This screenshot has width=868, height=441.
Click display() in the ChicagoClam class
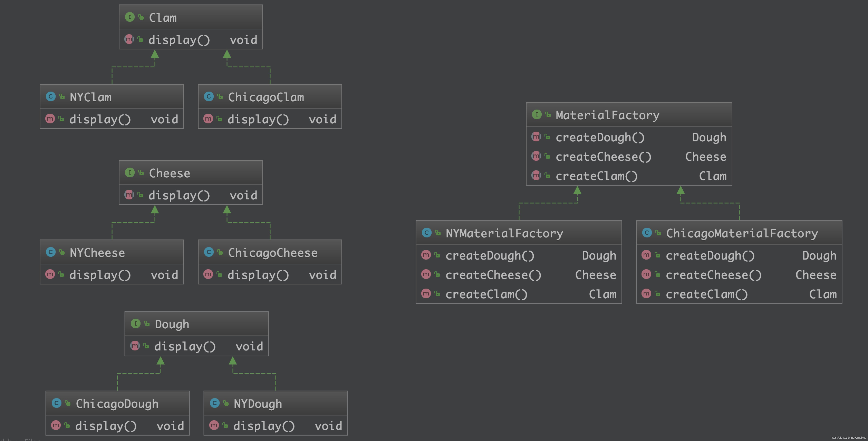pyautogui.click(x=258, y=119)
